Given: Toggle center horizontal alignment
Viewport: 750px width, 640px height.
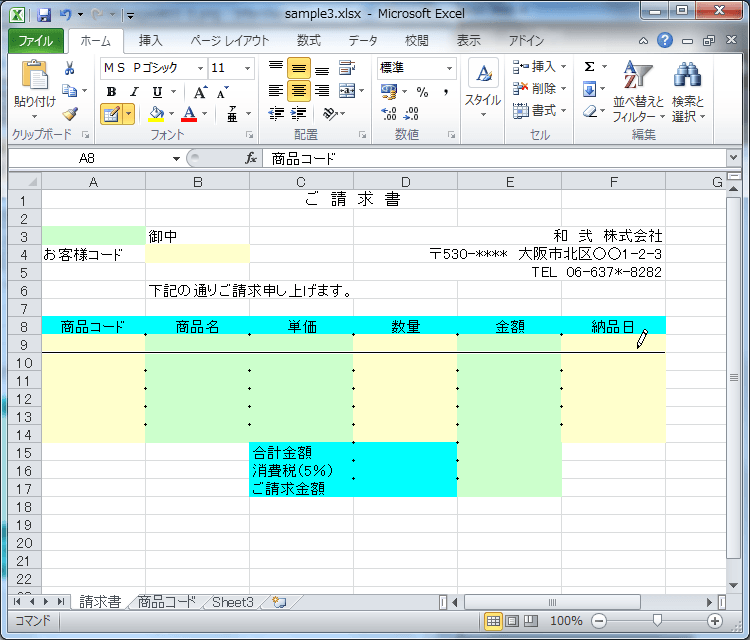Looking at the screenshot, I should (299, 90).
